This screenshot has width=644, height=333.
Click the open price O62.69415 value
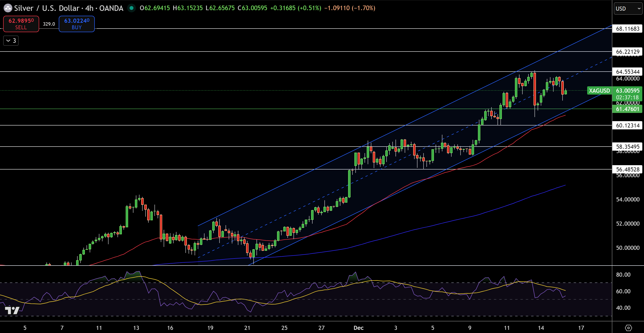pyautogui.click(x=155, y=8)
